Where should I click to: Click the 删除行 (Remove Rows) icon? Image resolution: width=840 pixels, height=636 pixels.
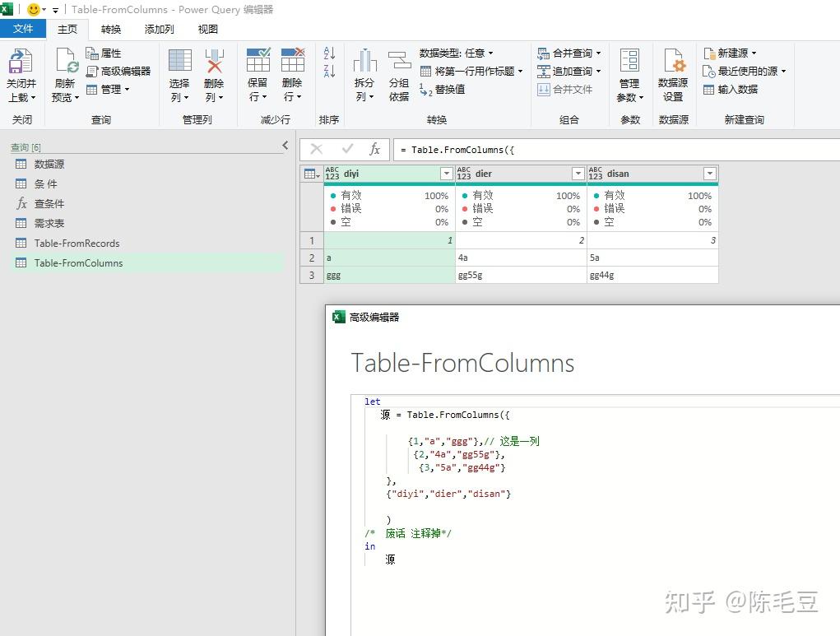tap(294, 73)
